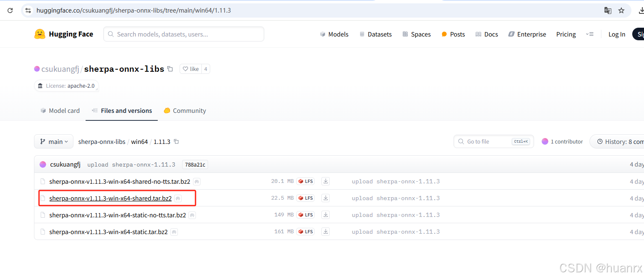Switch to the Model card tab
The image size is (644, 279).
pos(60,111)
